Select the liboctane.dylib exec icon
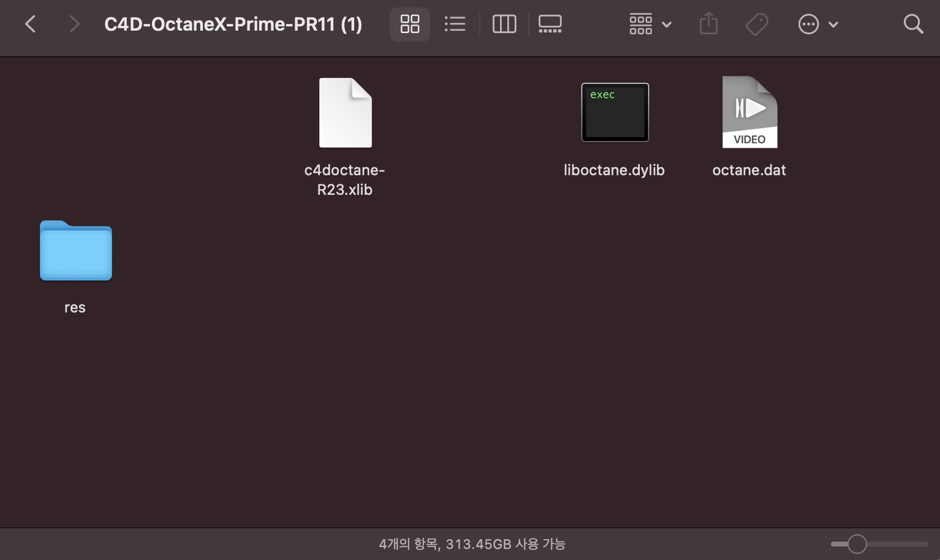 coord(615,112)
